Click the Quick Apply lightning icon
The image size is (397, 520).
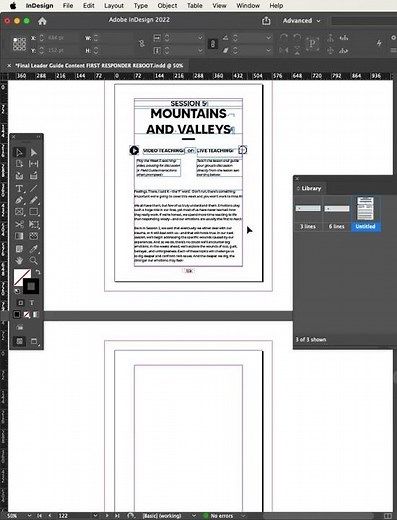tap(379, 43)
